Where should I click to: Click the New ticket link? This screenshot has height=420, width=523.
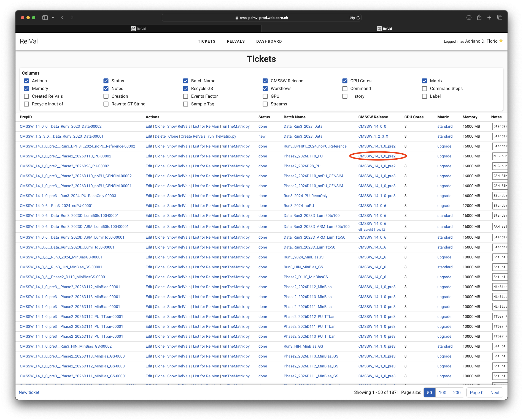tap(29, 392)
